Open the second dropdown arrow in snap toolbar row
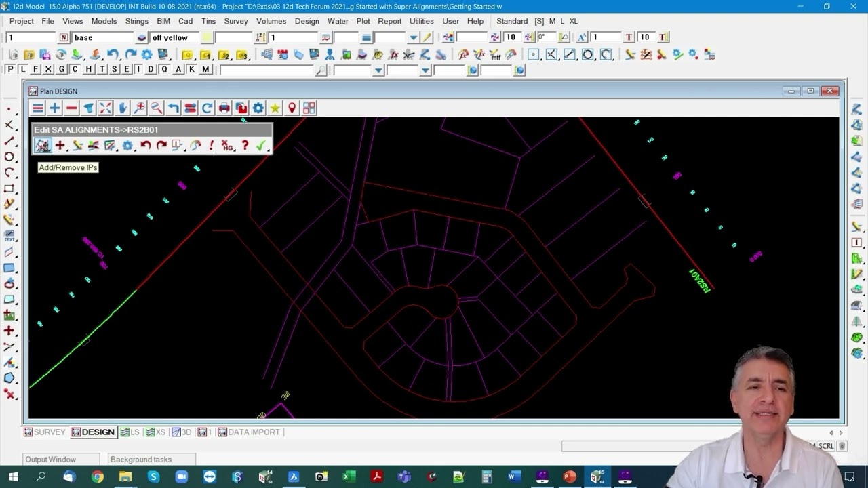Screen dimensions: 868x488 click(x=425, y=70)
